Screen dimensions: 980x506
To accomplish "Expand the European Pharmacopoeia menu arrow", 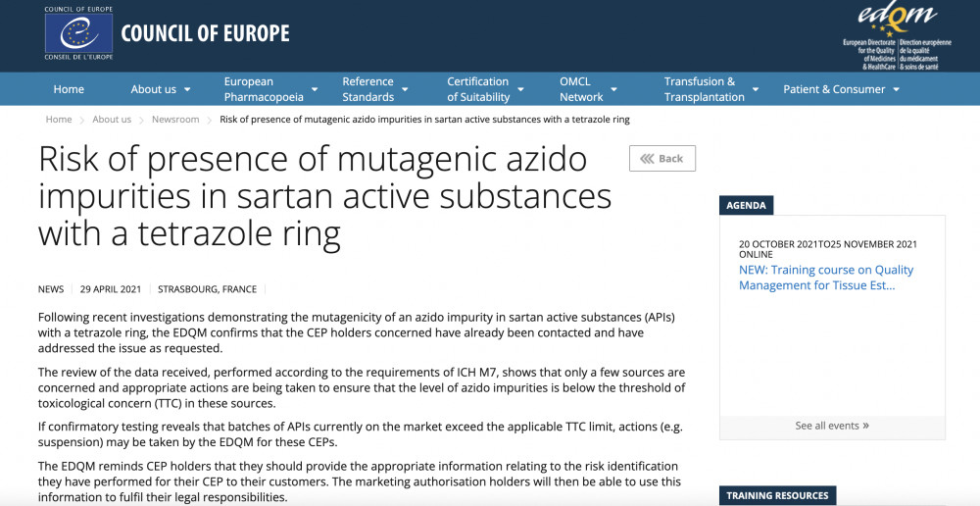I will (315, 89).
